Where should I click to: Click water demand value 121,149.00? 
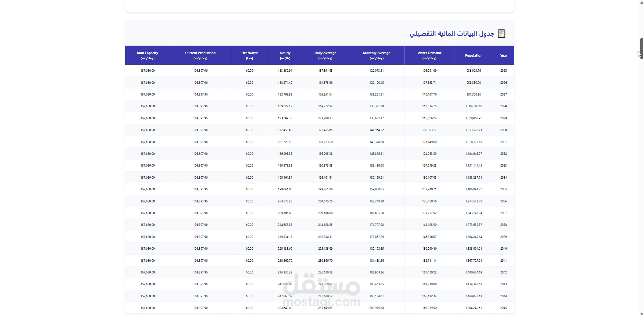(429, 142)
